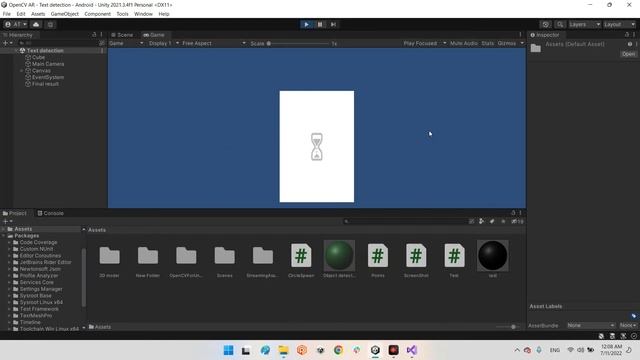640x360 pixels.
Task: Select the Canvas object in Hierarchy
Action: 41,71
